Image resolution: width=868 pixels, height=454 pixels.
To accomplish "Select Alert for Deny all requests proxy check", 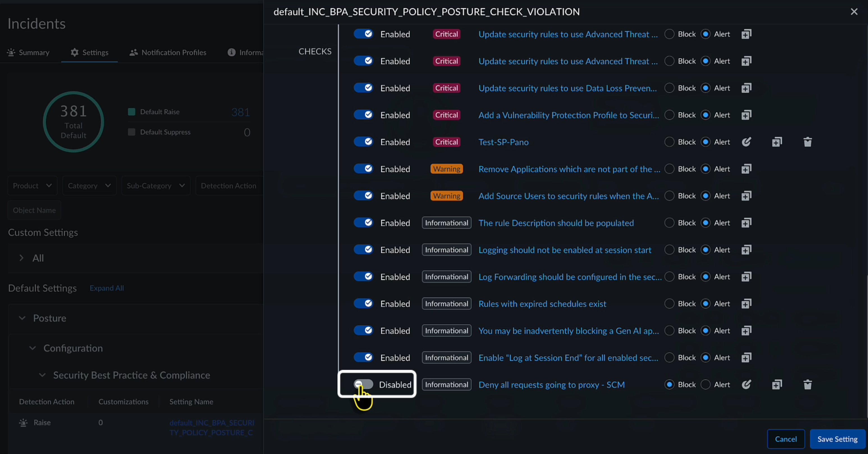I will (705, 384).
